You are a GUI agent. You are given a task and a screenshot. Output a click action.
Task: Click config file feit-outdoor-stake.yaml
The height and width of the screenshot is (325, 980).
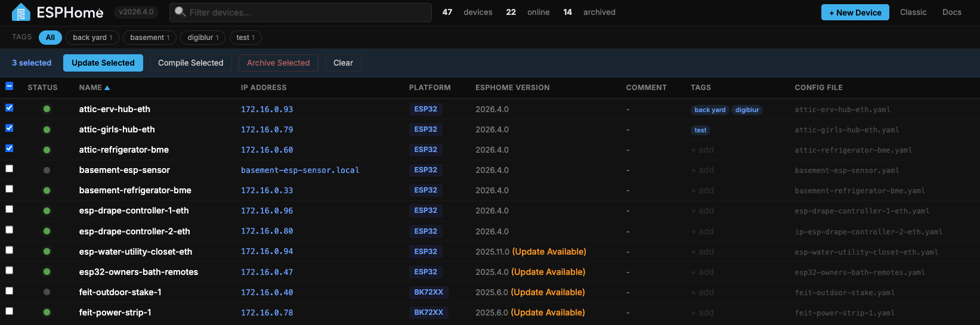[x=845, y=293]
